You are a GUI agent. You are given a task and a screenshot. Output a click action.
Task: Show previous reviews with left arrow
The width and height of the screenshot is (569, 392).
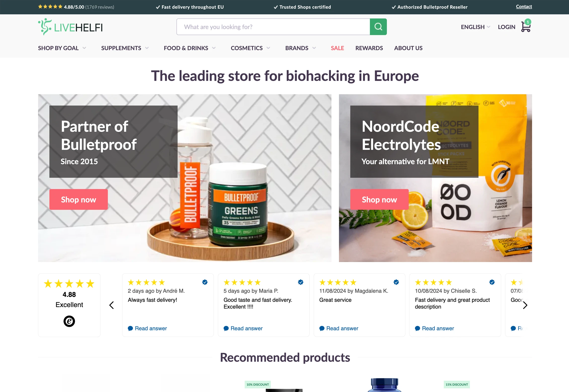click(x=112, y=305)
